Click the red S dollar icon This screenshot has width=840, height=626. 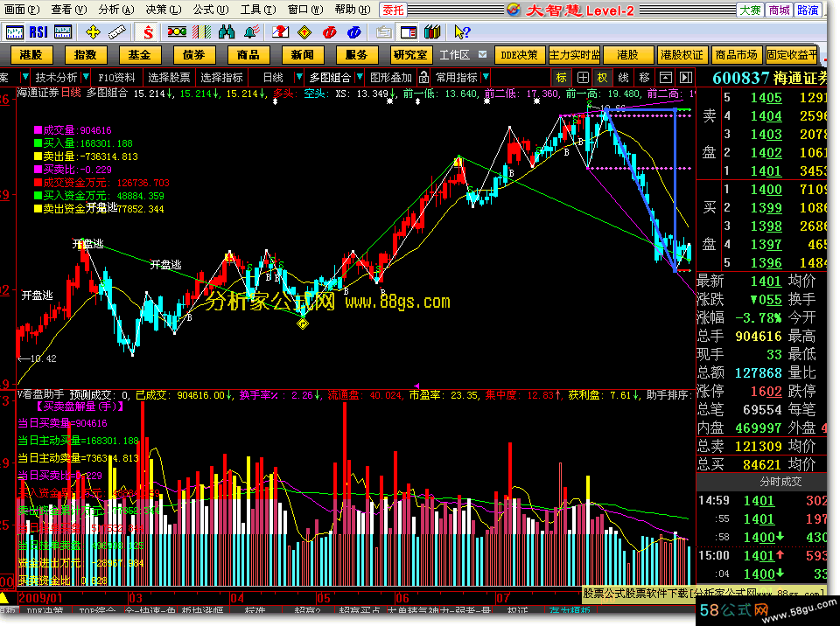click(x=148, y=32)
